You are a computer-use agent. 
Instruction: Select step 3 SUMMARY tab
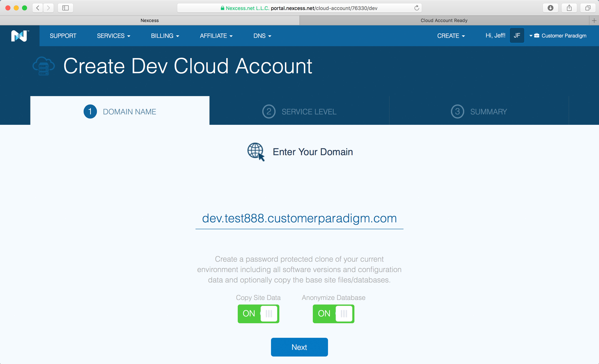click(x=479, y=111)
